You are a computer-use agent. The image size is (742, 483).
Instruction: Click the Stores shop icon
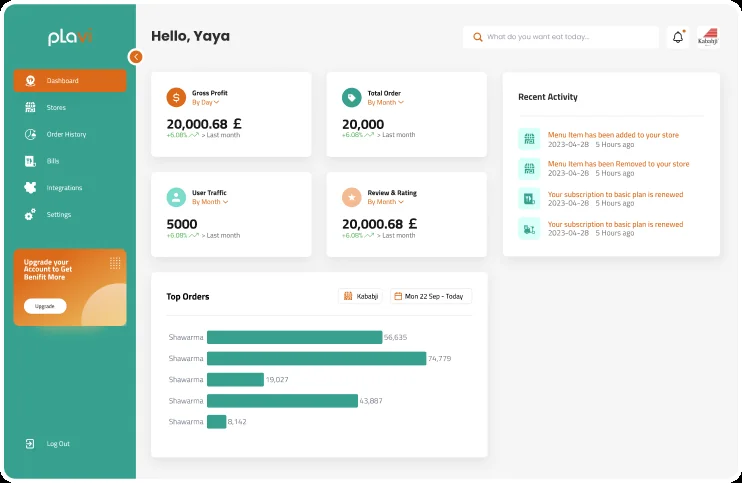click(30, 107)
